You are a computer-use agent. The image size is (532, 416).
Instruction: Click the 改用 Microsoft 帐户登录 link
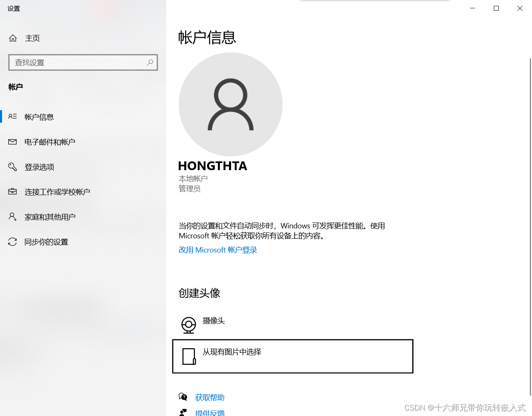click(x=218, y=250)
